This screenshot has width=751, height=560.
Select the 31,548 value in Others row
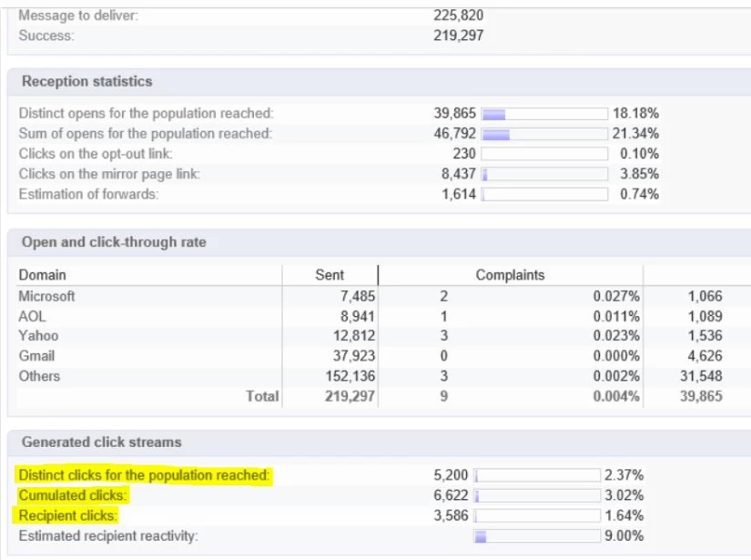pos(701,376)
